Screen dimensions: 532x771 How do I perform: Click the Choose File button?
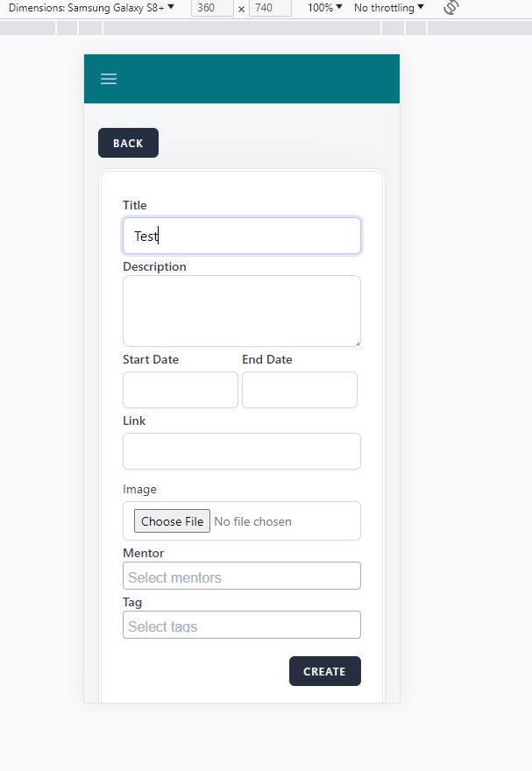[x=172, y=521]
